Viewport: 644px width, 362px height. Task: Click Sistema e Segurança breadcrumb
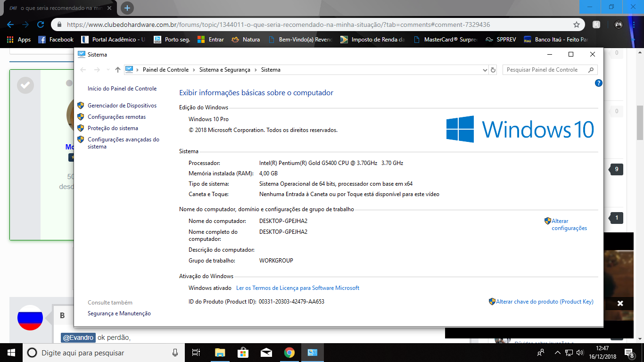[225, 70]
